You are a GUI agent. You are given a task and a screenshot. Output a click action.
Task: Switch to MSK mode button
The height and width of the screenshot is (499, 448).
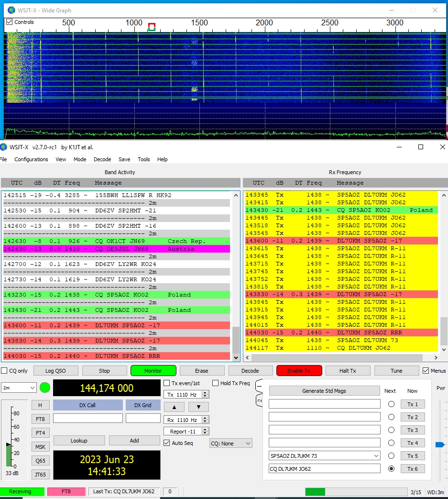[41, 446]
